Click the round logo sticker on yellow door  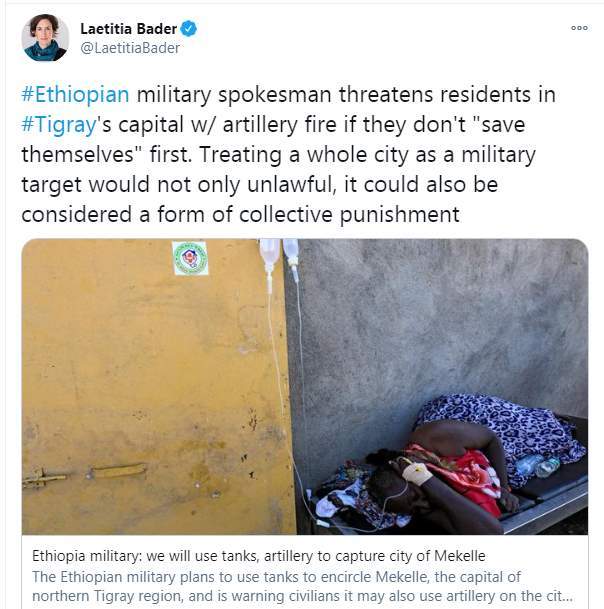190,258
